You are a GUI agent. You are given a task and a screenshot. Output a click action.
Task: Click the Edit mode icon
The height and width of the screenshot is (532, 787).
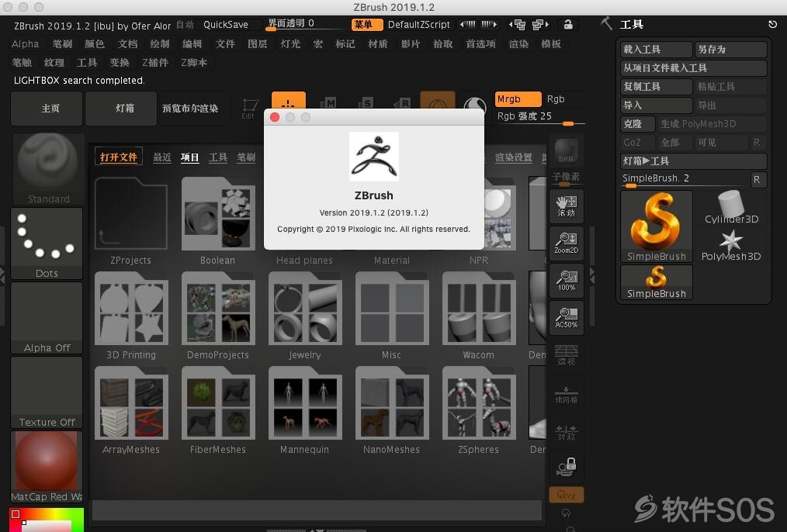249,108
